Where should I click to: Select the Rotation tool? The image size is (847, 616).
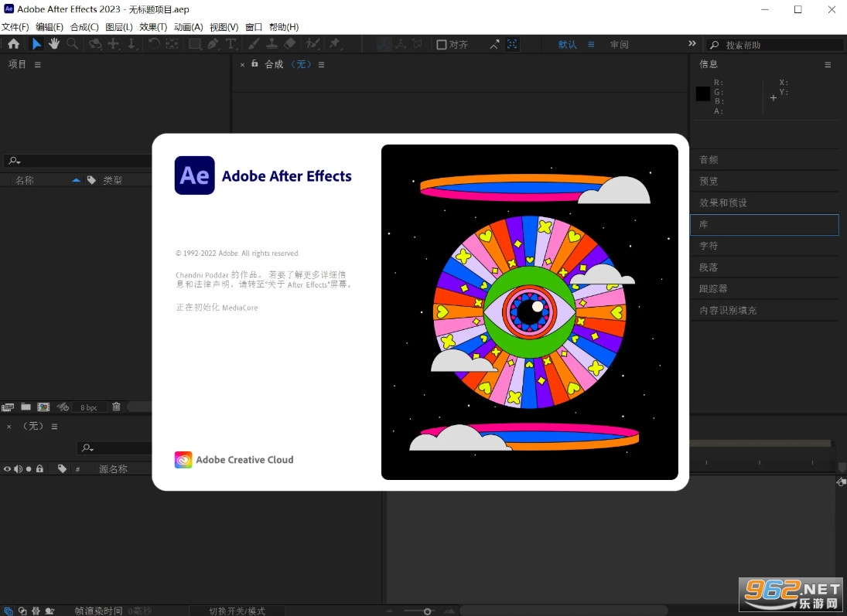[x=154, y=44]
